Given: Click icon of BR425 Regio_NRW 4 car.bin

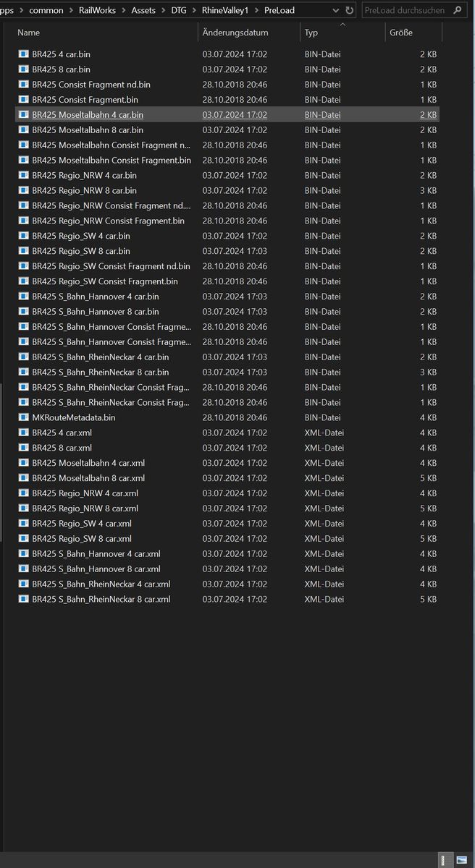Looking at the screenshot, I should (x=23, y=175).
